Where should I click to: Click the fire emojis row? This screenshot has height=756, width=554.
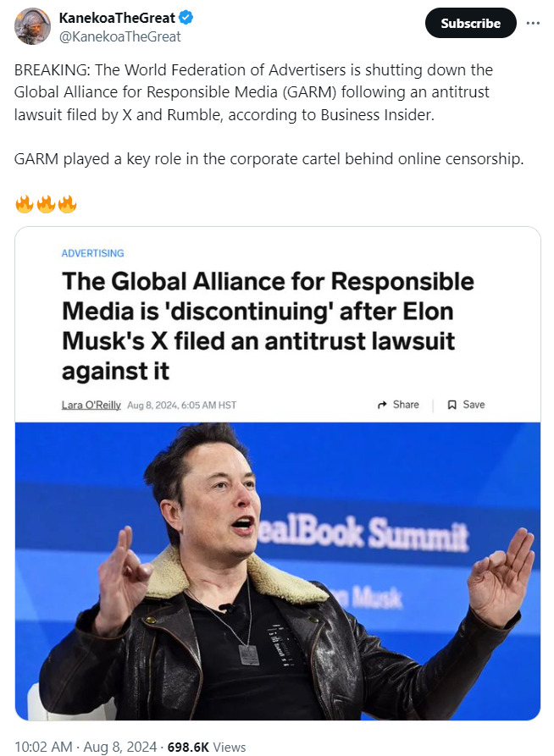(x=46, y=204)
